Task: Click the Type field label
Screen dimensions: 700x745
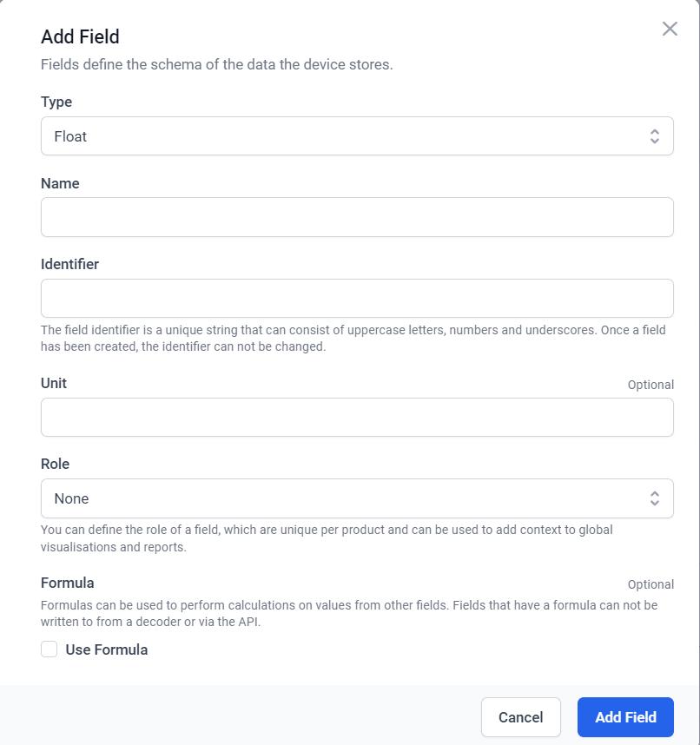Action: click(x=56, y=102)
